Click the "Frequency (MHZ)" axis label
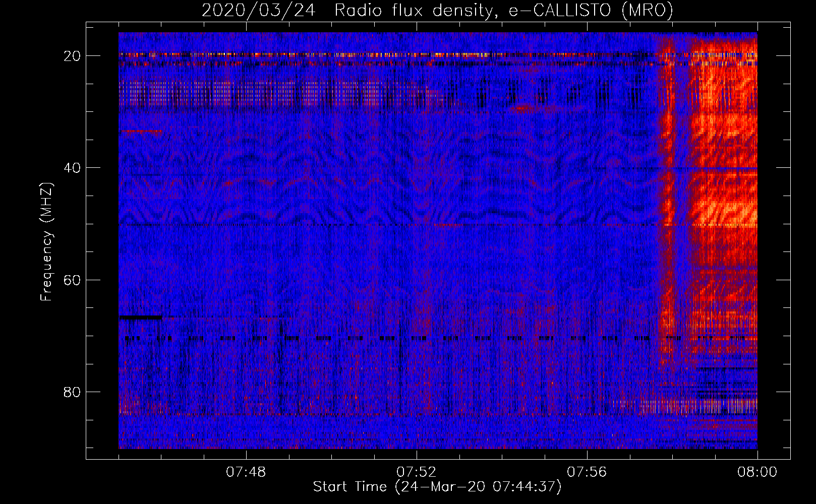 coord(46,241)
